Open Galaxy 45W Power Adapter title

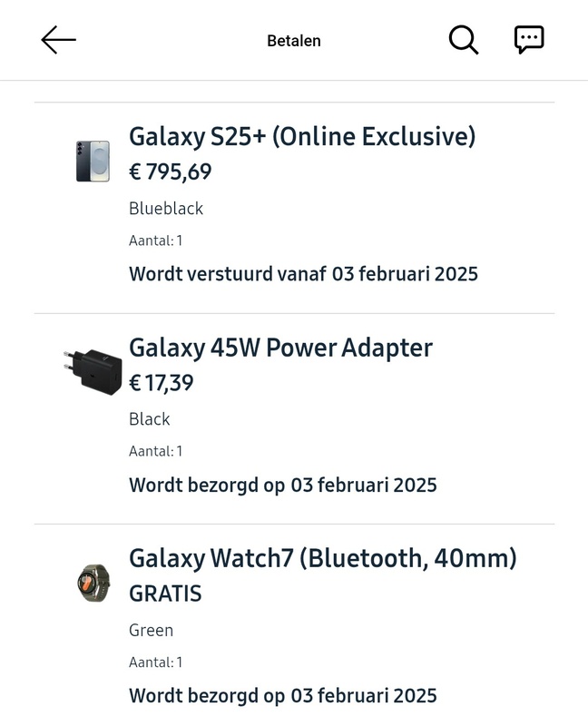[x=280, y=348]
